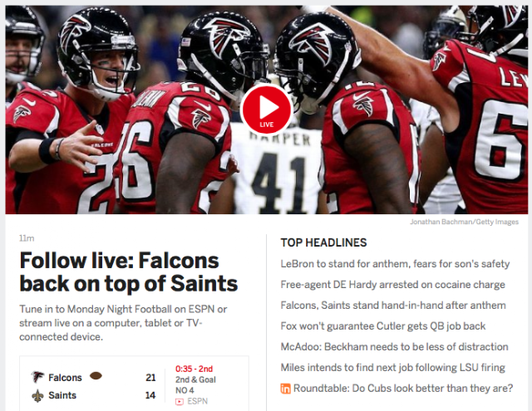This screenshot has height=411, width=532.
Task: Click the Falcons team logo in scoreboard
Action: (x=37, y=377)
